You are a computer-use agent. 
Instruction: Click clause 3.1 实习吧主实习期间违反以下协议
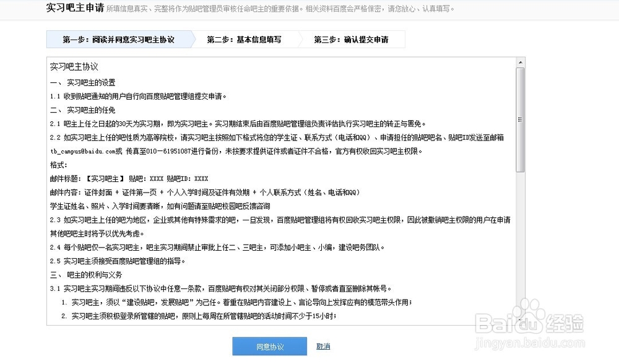(x=221, y=288)
